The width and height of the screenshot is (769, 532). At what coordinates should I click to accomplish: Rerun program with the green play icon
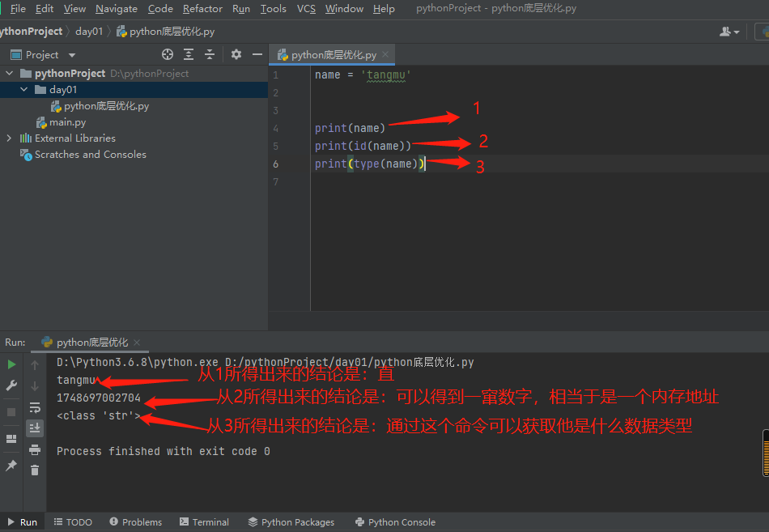tap(12, 364)
